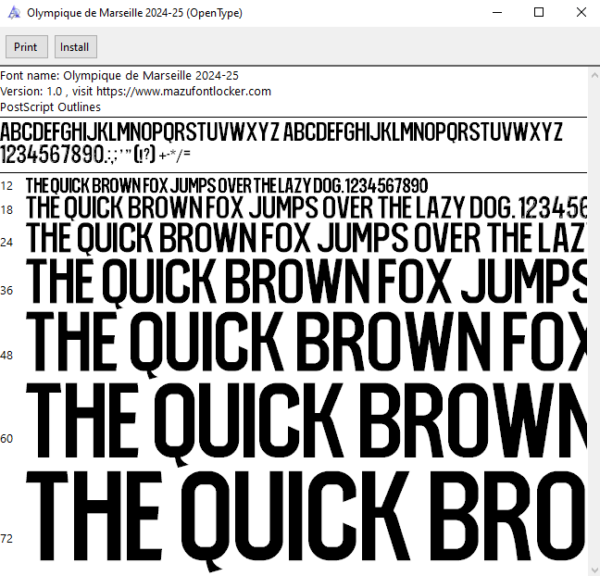Click the 48-point sample text line
The image size is (600, 576).
pyautogui.click(x=307, y=344)
